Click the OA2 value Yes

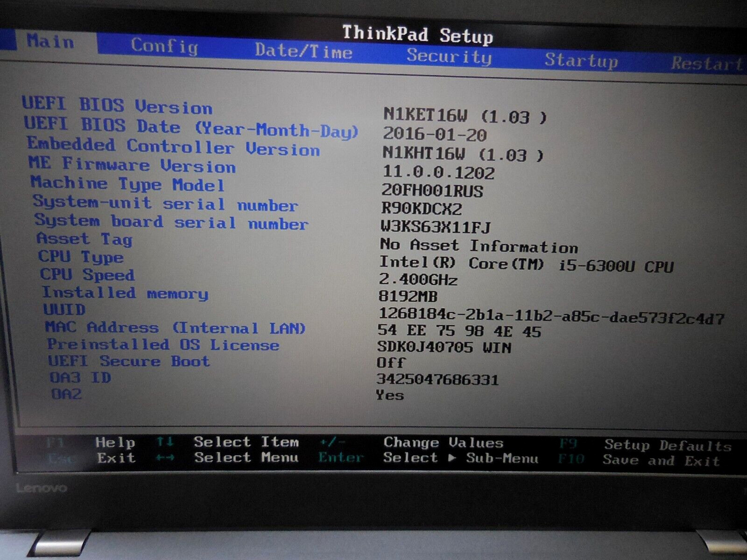click(x=390, y=395)
